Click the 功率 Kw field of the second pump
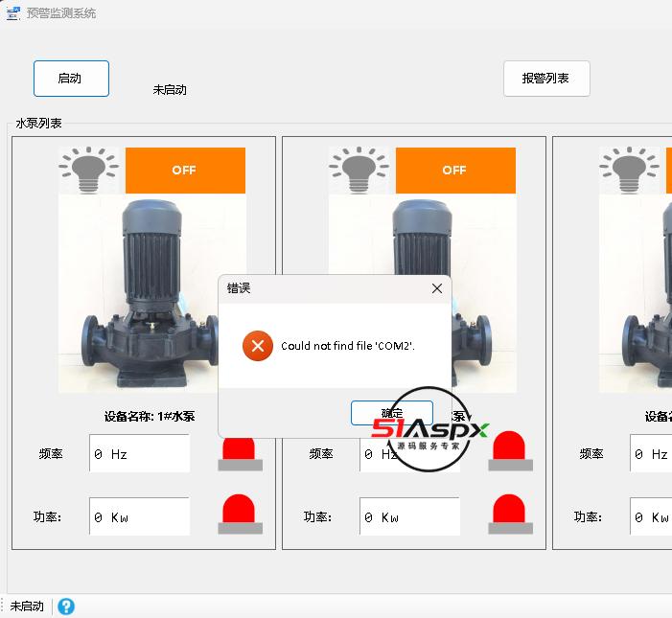 [409, 517]
